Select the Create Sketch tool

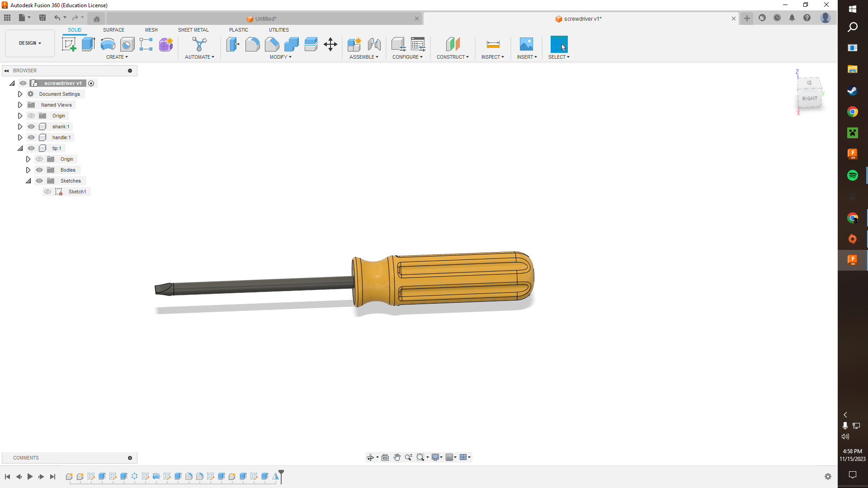pos(69,44)
